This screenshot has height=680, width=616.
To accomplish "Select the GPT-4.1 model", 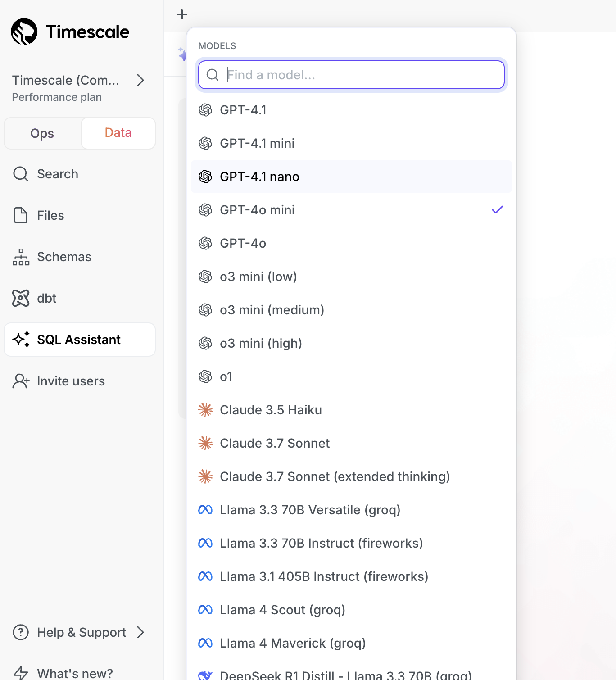I will pos(351,110).
